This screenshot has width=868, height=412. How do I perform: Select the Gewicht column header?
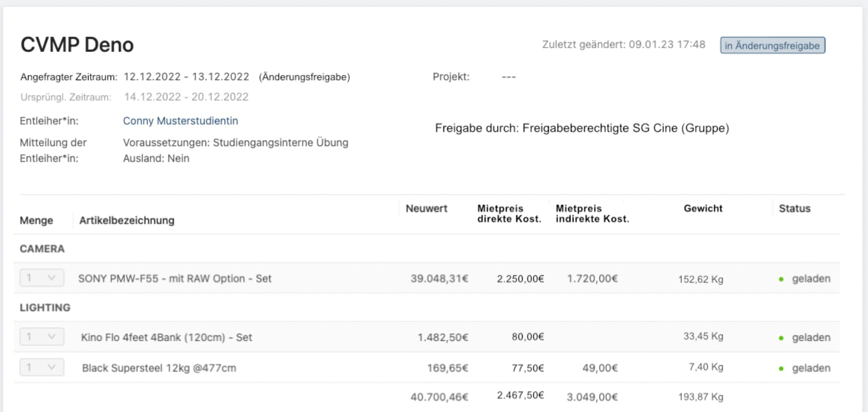(x=703, y=208)
